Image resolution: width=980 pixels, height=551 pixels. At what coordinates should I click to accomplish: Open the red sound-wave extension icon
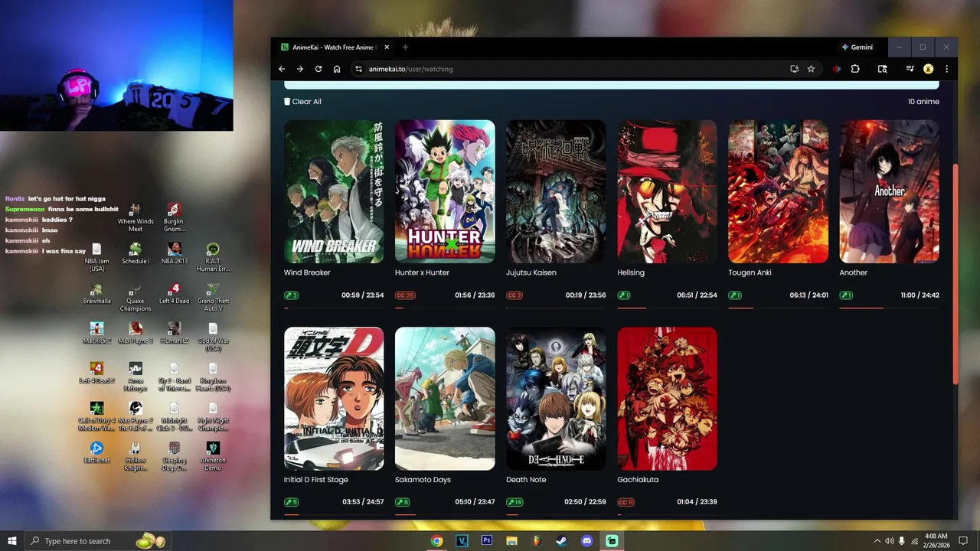(x=836, y=69)
